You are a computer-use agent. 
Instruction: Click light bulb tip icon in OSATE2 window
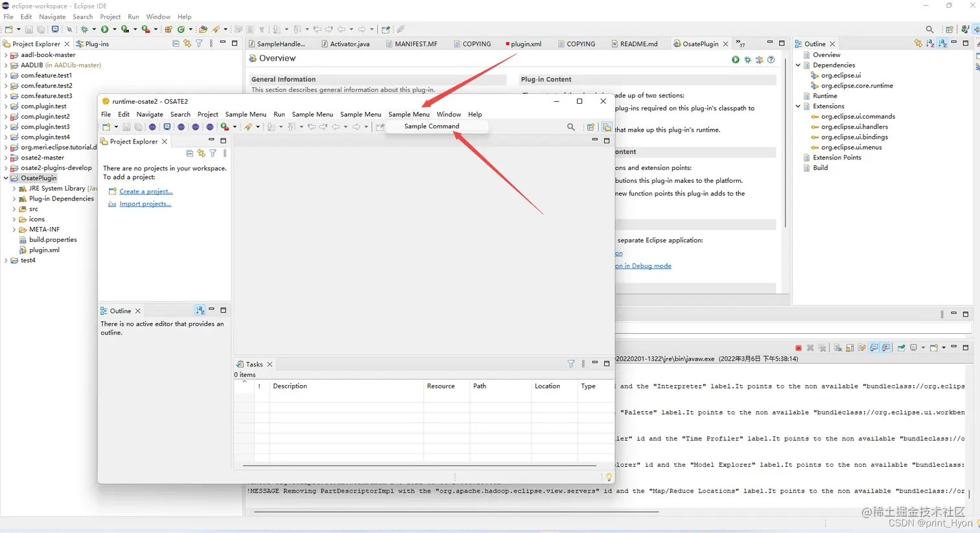pos(608,477)
